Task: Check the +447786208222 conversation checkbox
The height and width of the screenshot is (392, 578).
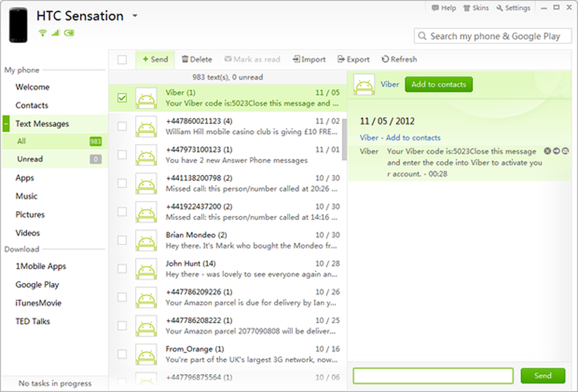Action: [122, 326]
